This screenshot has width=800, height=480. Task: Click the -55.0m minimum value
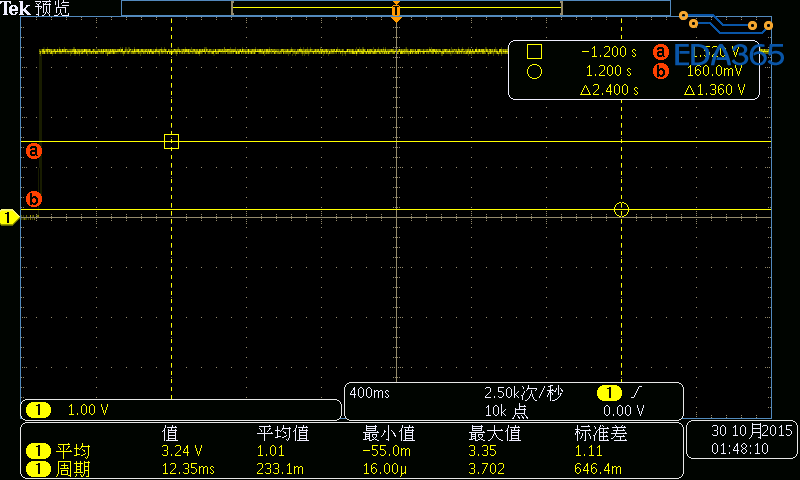(386, 451)
